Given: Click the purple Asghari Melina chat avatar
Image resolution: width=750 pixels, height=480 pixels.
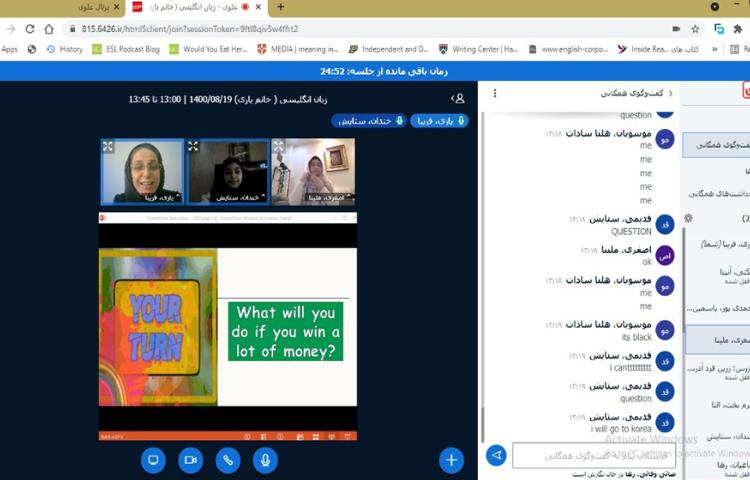Looking at the screenshot, I should click(665, 255).
